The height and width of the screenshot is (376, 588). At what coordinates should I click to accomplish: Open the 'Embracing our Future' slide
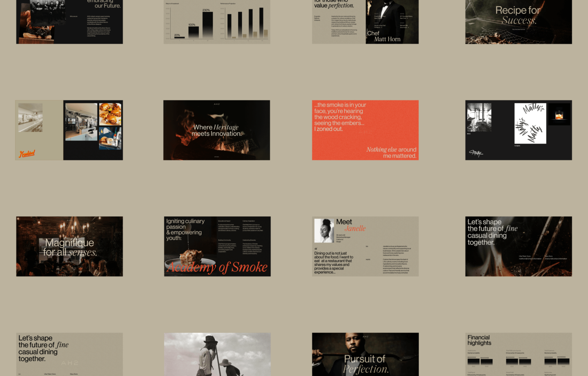[69, 22]
